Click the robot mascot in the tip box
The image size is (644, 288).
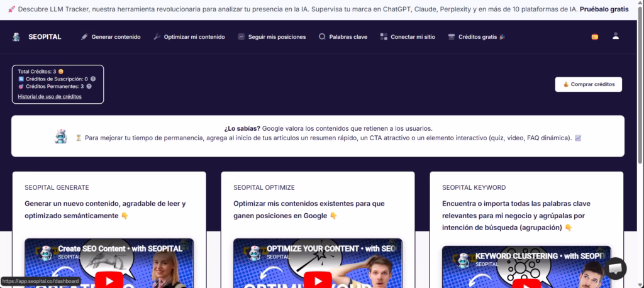pos(61,136)
